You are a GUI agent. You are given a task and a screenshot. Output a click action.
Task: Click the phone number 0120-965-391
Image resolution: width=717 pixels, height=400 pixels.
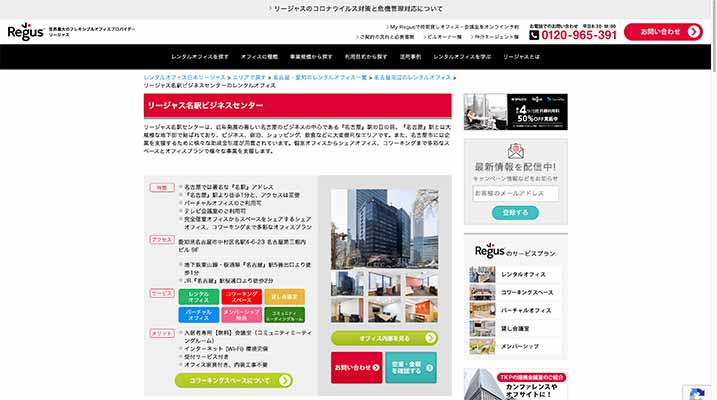[x=579, y=35]
